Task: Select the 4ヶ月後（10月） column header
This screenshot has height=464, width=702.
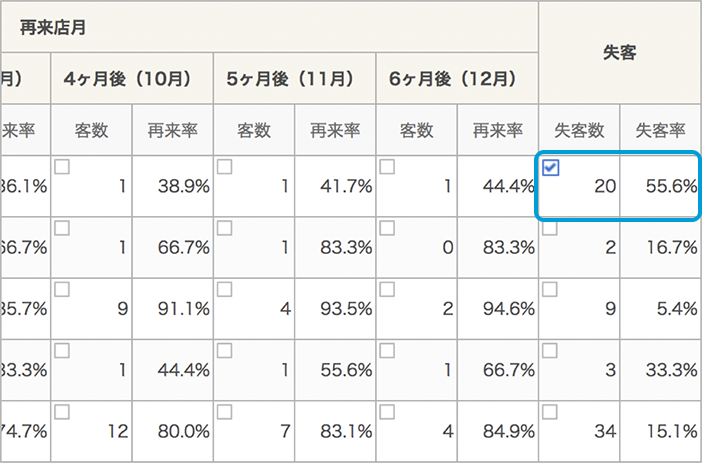Action: pyautogui.click(x=134, y=77)
